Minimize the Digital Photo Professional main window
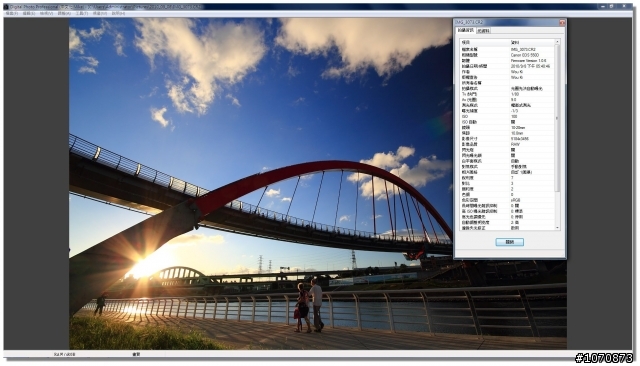Image resolution: width=640 pixels, height=366 pixels. point(603,7)
